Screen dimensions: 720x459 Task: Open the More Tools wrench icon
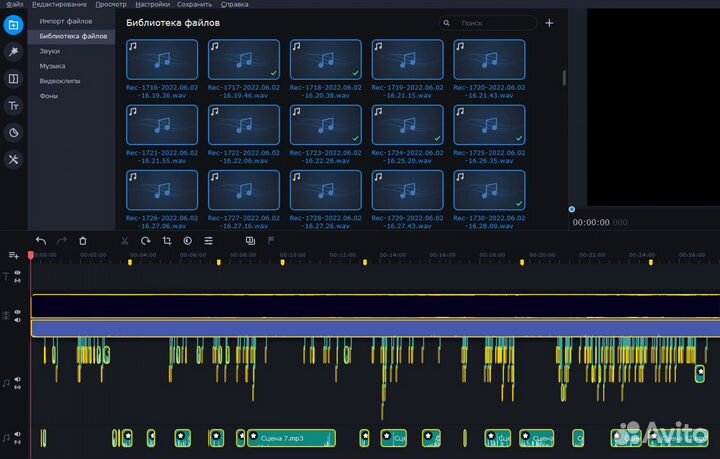point(14,159)
